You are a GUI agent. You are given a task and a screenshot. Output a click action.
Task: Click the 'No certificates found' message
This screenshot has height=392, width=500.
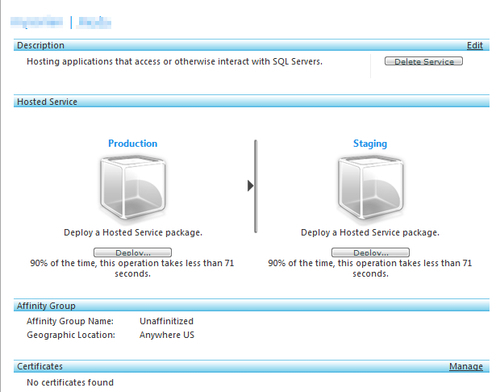70,382
